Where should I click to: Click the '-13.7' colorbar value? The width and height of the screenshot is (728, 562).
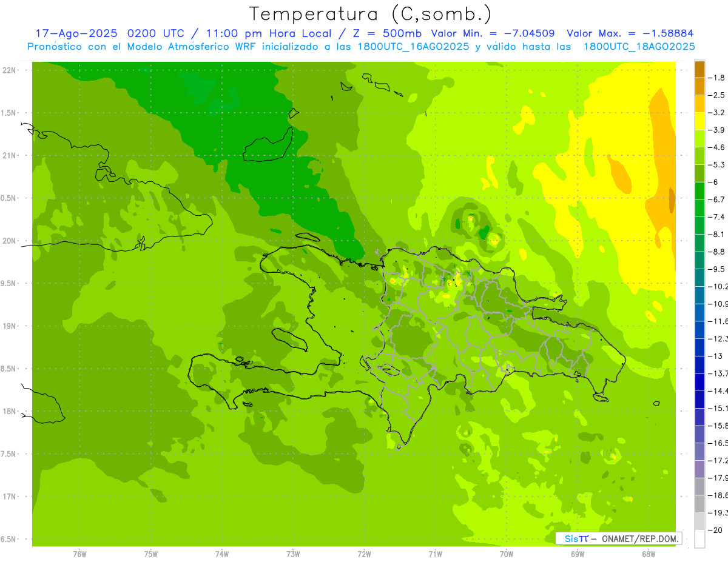(718, 373)
